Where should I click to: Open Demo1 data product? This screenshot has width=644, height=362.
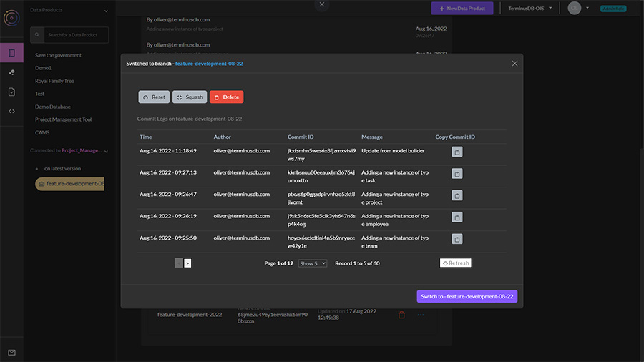point(43,68)
